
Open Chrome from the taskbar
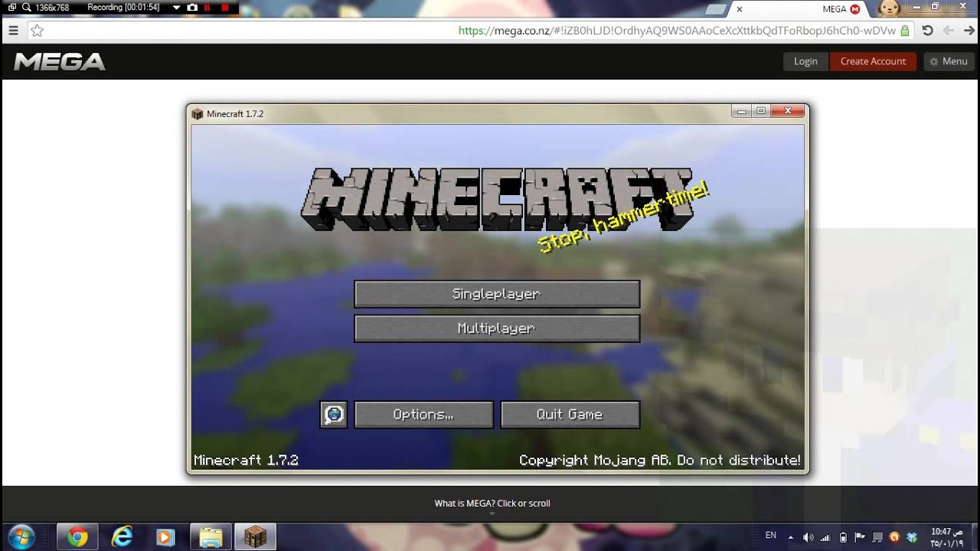[77, 537]
